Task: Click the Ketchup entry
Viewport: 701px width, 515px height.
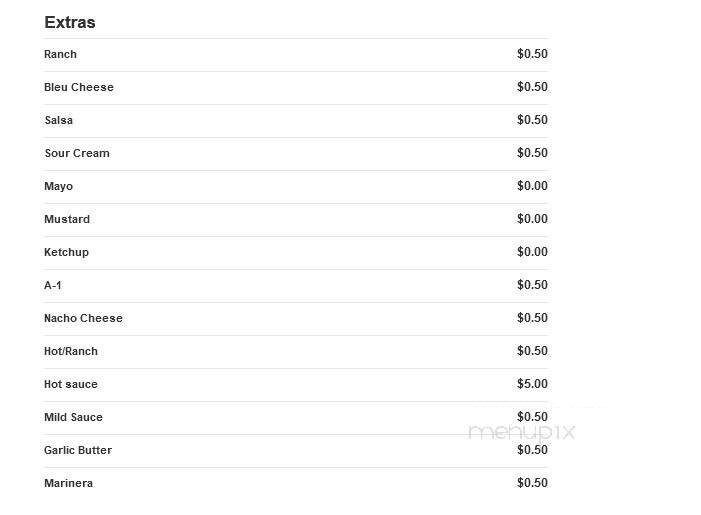Action: coord(66,253)
